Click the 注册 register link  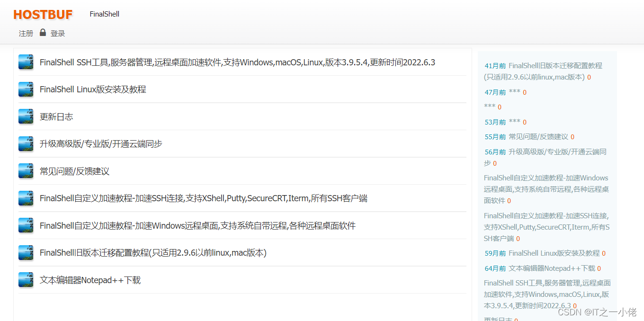tap(26, 33)
